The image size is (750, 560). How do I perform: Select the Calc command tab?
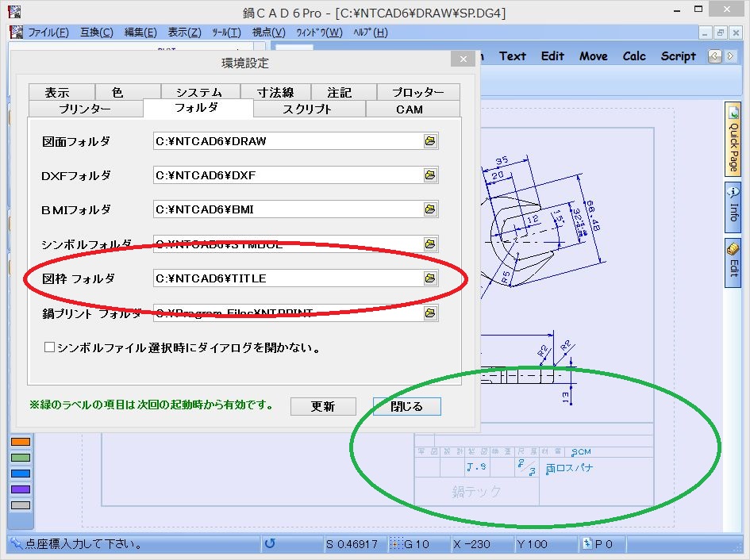click(x=634, y=56)
